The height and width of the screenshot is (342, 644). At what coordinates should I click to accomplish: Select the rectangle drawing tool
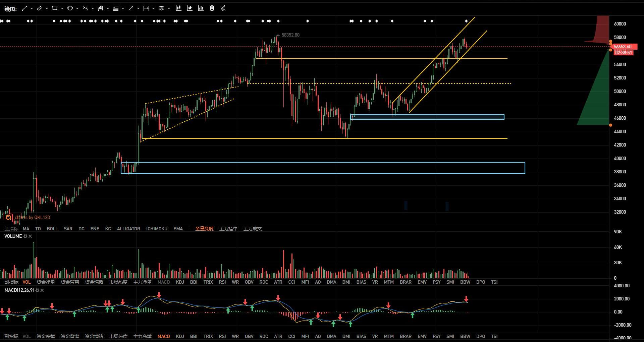(55, 8)
